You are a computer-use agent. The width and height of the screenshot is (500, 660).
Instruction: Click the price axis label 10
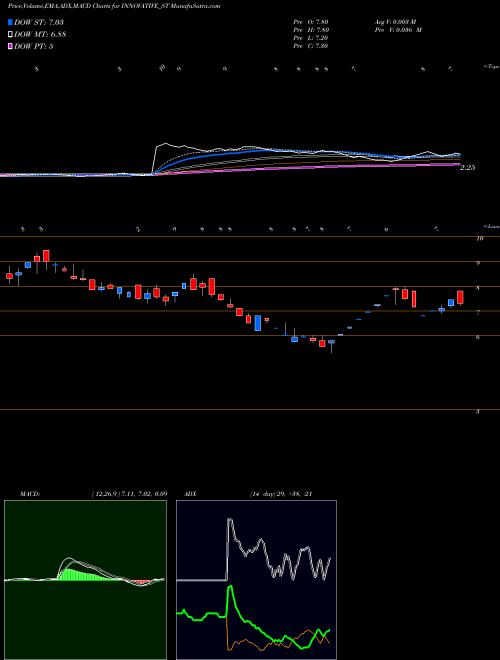pyautogui.click(x=479, y=239)
